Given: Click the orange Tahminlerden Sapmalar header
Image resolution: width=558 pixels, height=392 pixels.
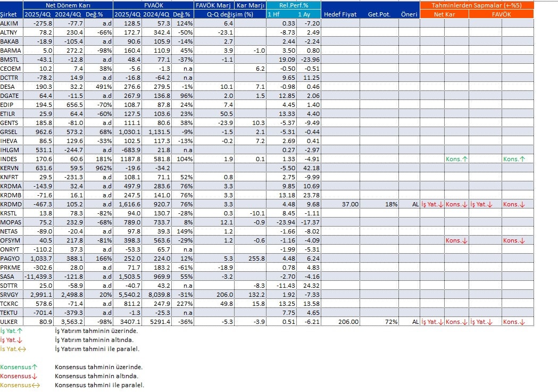Looking at the screenshot, I should pyautogui.click(x=476, y=5).
